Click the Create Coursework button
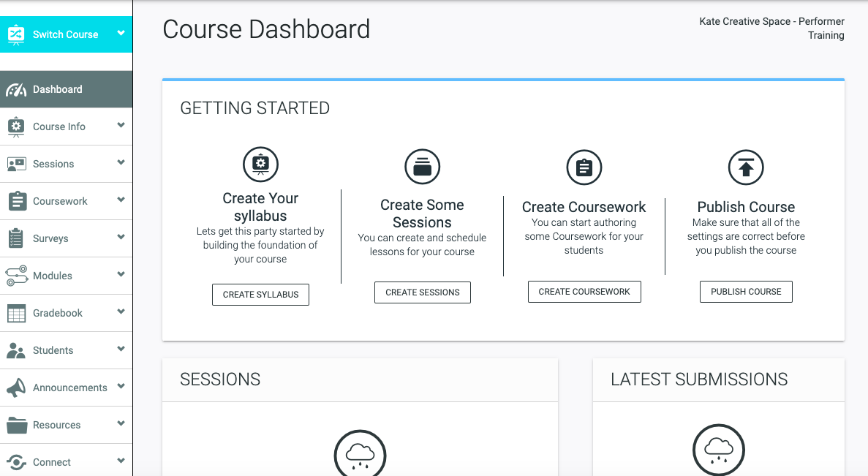The image size is (868, 476). click(x=584, y=292)
